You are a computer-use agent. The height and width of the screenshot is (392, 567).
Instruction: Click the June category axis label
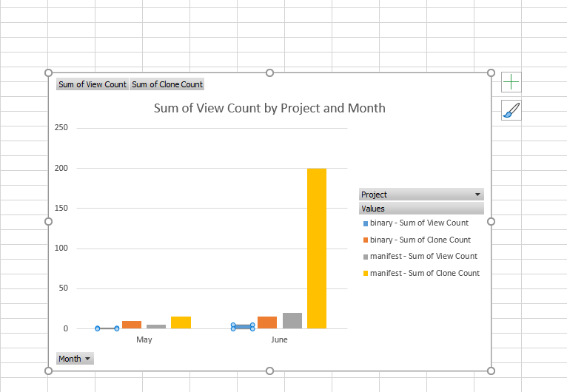coord(279,339)
